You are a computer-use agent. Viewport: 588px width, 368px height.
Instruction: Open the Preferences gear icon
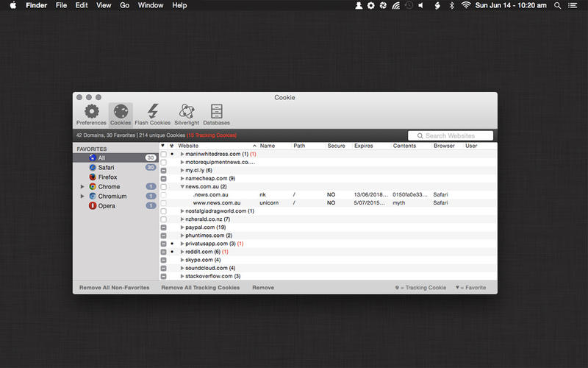point(91,114)
